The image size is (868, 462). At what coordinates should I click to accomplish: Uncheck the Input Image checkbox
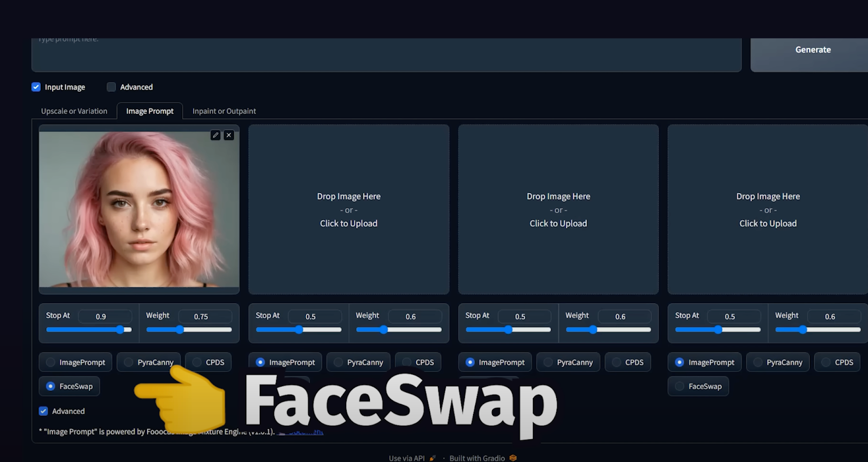pyautogui.click(x=36, y=87)
